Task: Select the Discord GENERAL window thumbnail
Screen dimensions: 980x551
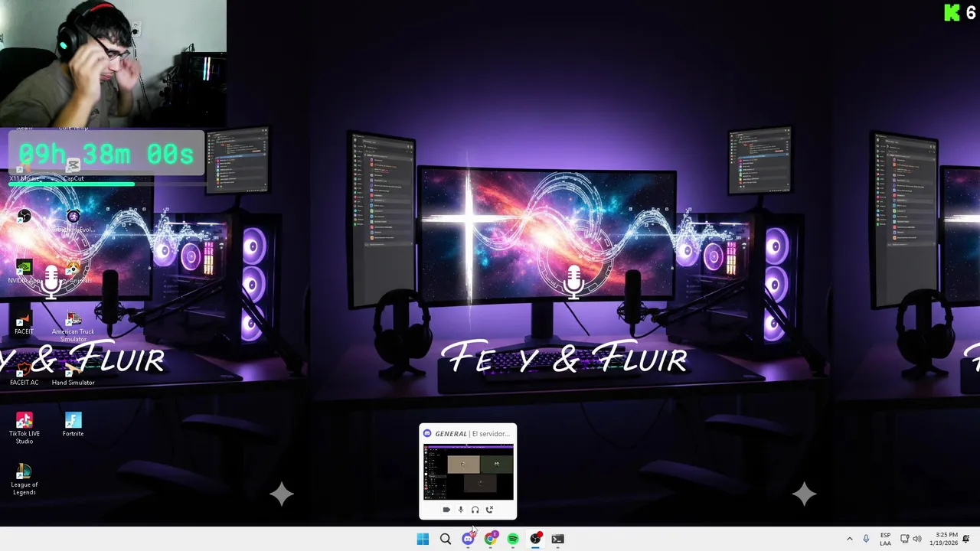Action: [x=468, y=471]
